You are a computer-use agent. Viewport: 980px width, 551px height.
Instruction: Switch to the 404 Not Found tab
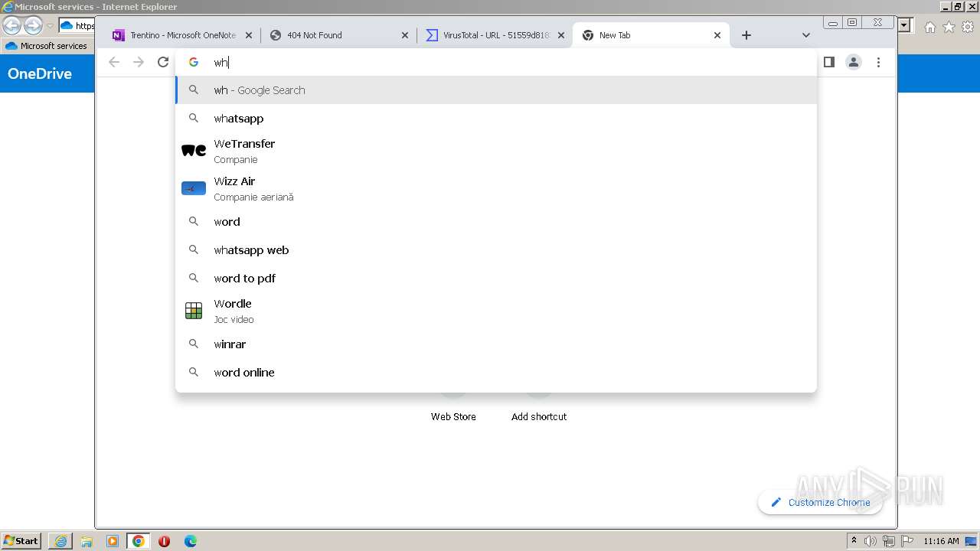tap(338, 35)
